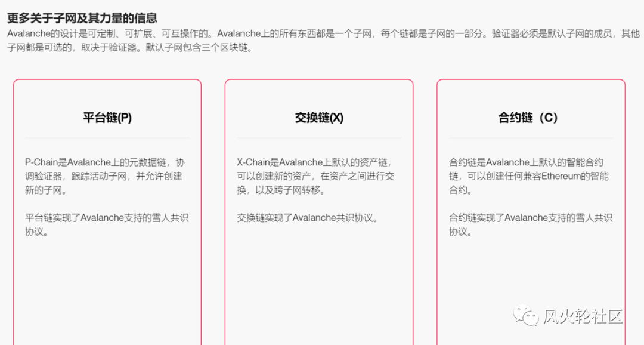The height and width of the screenshot is (345, 644).
Task: Select the 合约链 card outlined in pink
Action: 530,212
